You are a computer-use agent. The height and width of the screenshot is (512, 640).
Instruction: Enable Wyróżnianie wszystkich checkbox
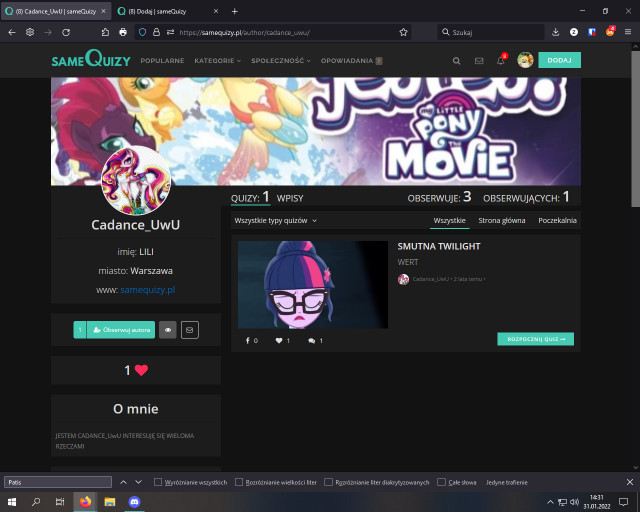pos(158,482)
